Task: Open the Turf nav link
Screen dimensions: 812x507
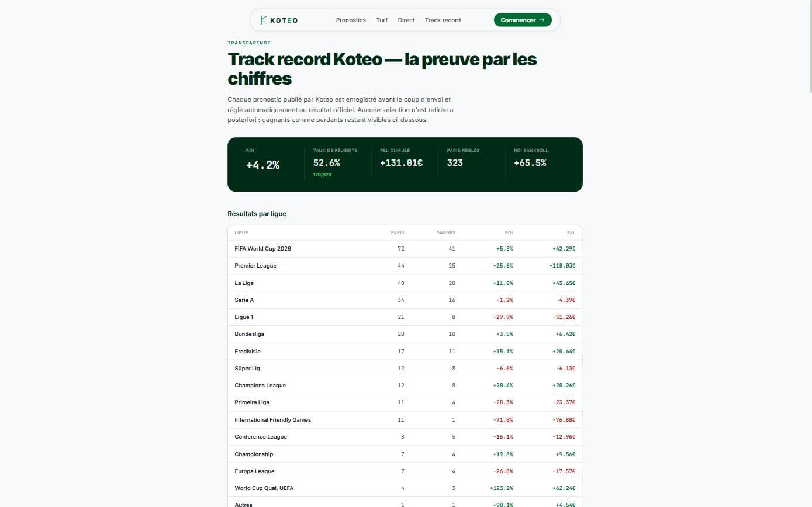Action: [x=382, y=20]
